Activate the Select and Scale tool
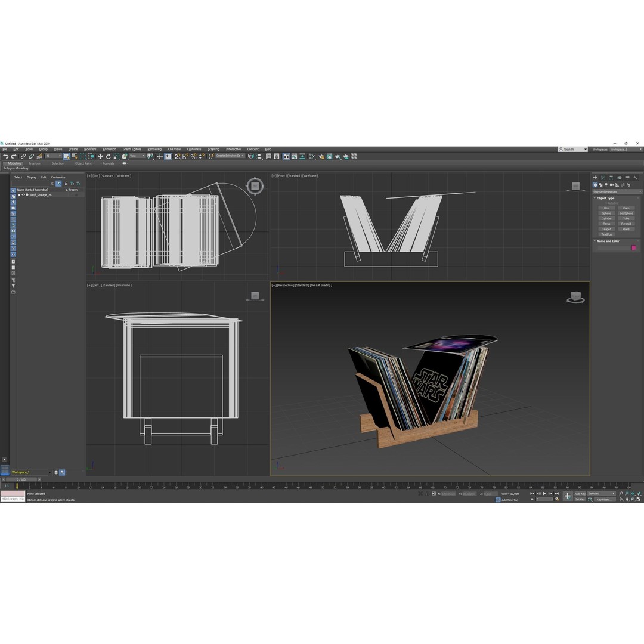Viewport: 644px width, 644px height. pos(116,156)
